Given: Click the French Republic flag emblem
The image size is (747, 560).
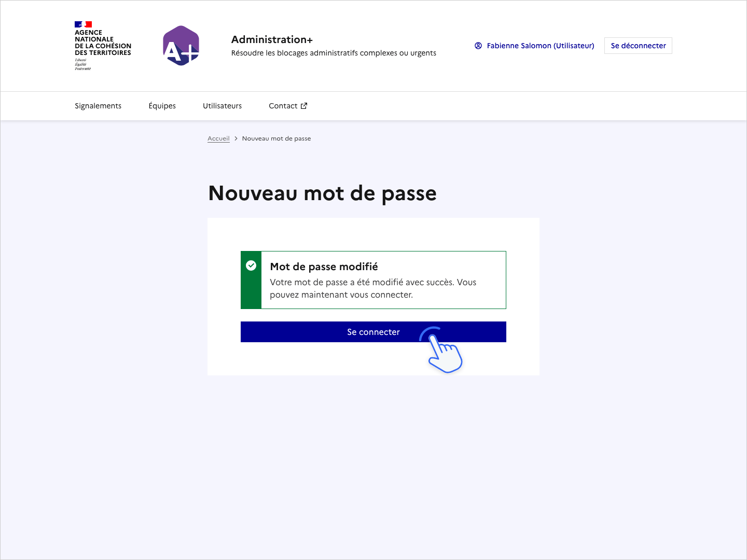Looking at the screenshot, I should [x=83, y=23].
